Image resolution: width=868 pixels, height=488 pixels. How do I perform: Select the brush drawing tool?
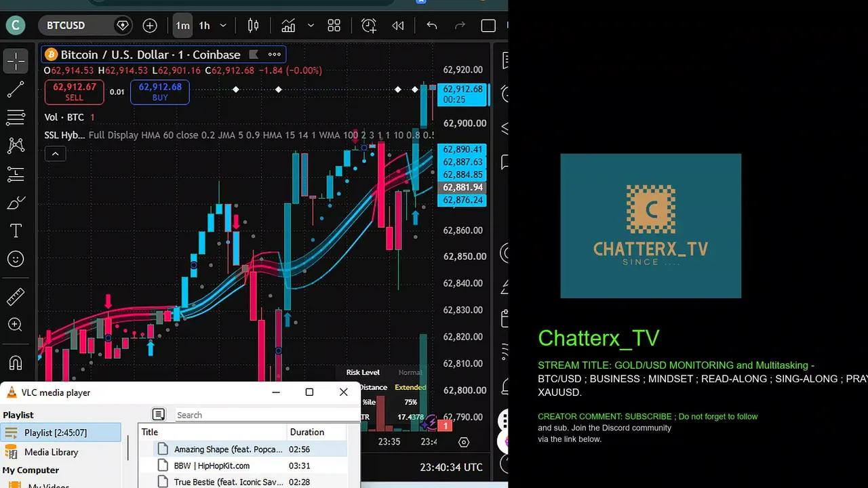[x=16, y=203]
